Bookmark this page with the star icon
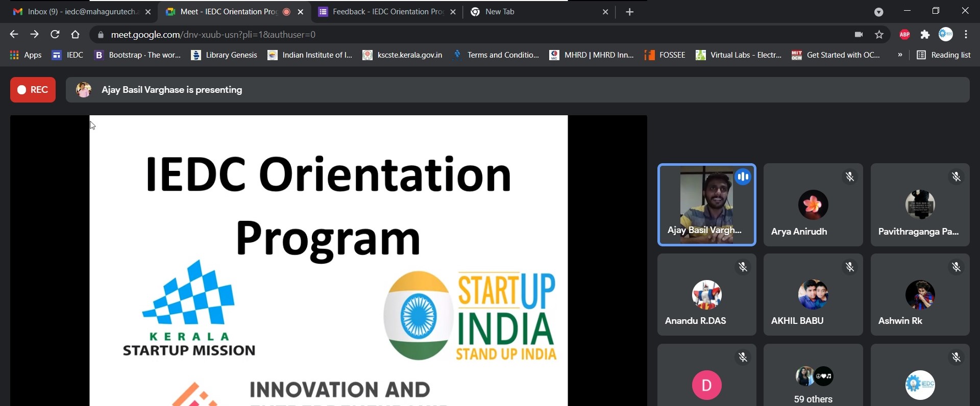The width and height of the screenshot is (980, 406). (879, 34)
